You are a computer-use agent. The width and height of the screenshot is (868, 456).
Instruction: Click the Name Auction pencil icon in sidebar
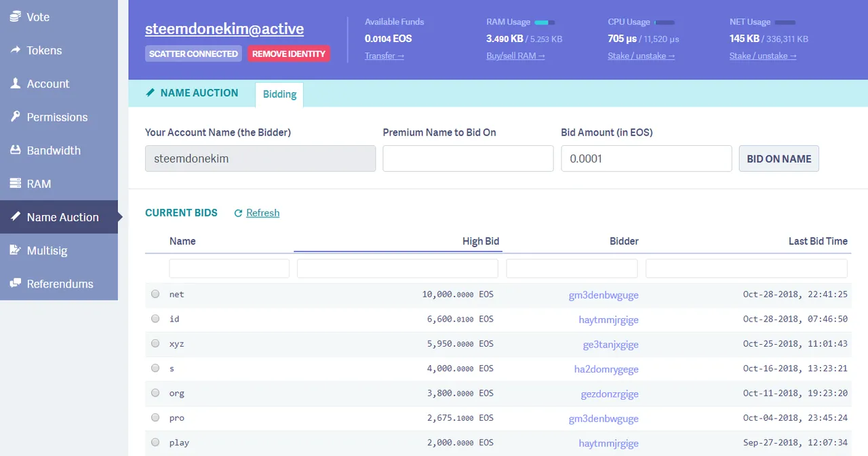click(15, 216)
